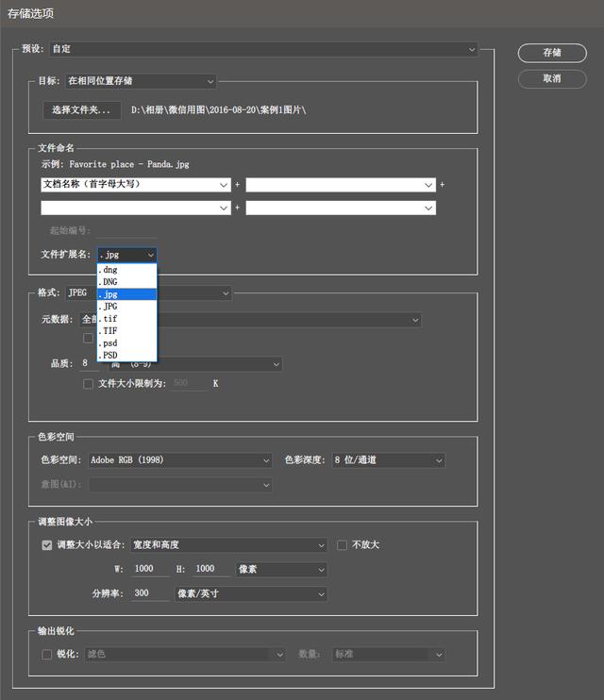Click the 存储 save button
Image resolution: width=604 pixels, height=700 pixels.
(x=552, y=53)
